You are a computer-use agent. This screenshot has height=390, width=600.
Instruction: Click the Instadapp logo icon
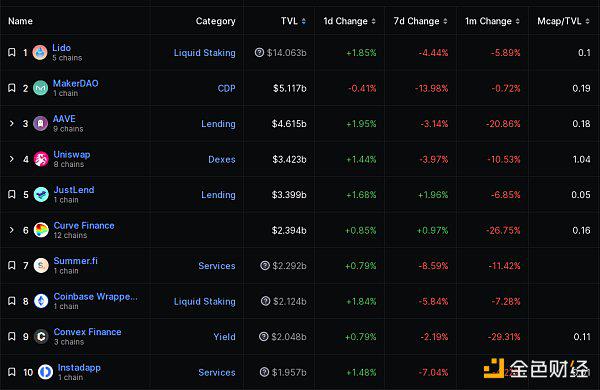pyautogui.click(x=45, y=372)
